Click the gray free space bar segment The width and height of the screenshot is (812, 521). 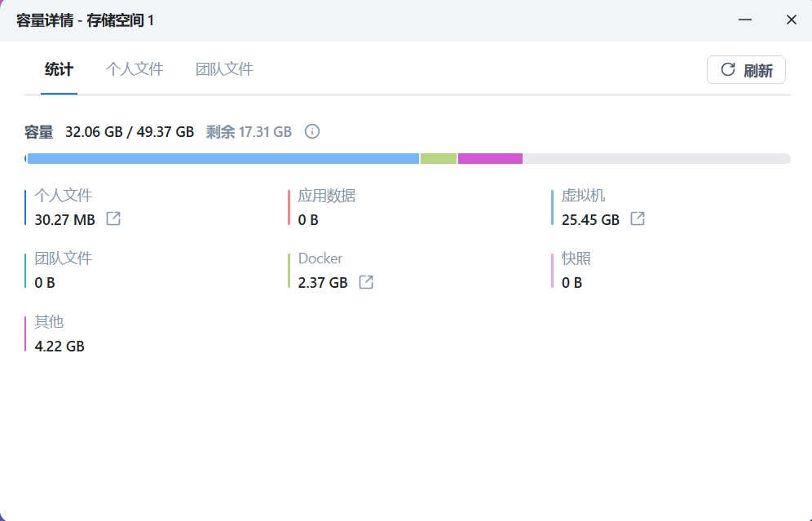(655, 158)
